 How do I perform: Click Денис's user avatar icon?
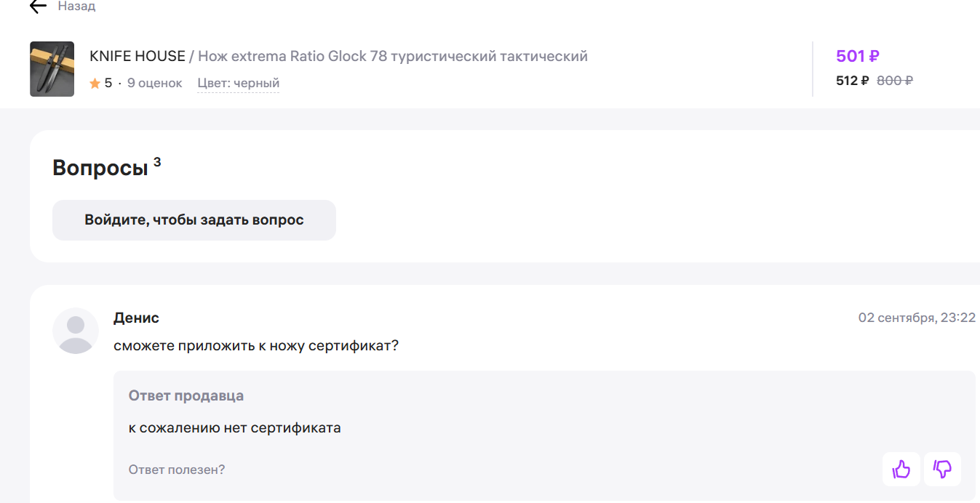[76, 331]
